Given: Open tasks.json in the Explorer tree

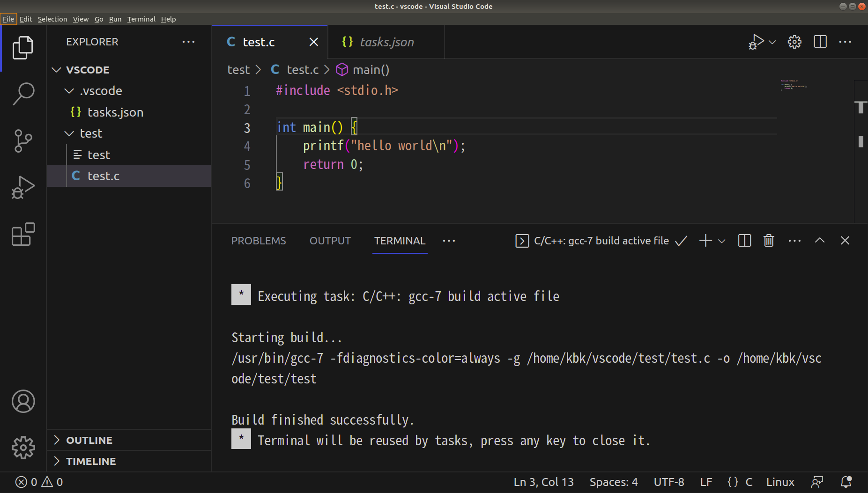Looking at the screenshot, I should 129,112.
